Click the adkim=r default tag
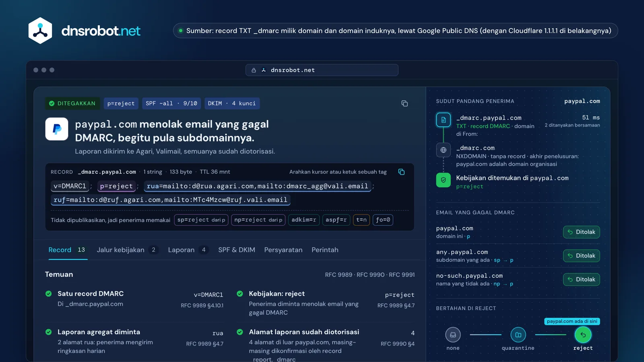Image resolution: width=644 pixels, height=362 pixels. (x=304, y=220)
